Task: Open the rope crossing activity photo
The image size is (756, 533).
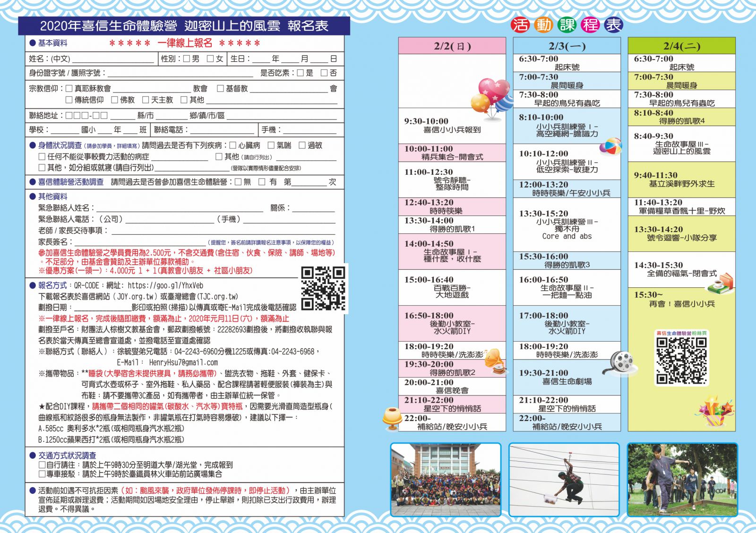Action: coord(564,480)
